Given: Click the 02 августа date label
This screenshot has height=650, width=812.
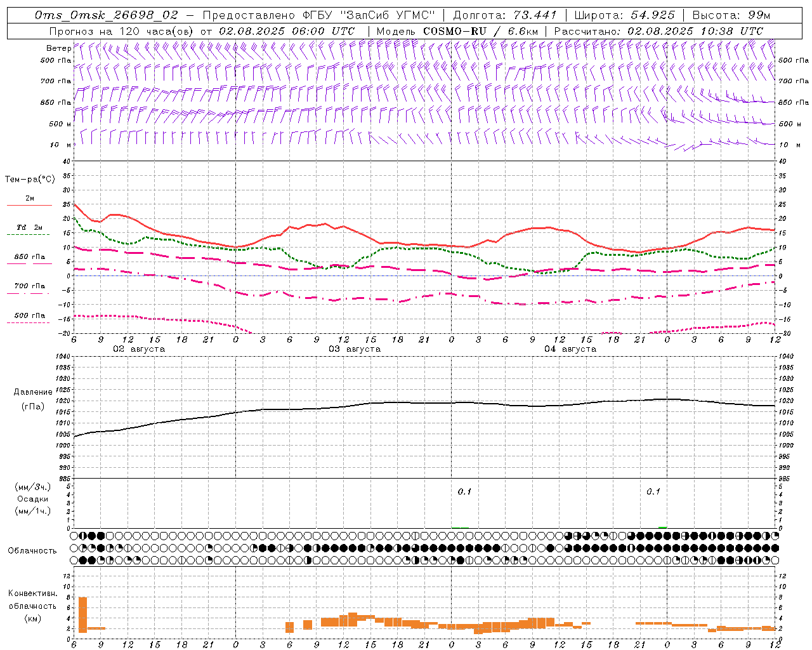Looking at the screenshot, I should (x=139, y=349).
